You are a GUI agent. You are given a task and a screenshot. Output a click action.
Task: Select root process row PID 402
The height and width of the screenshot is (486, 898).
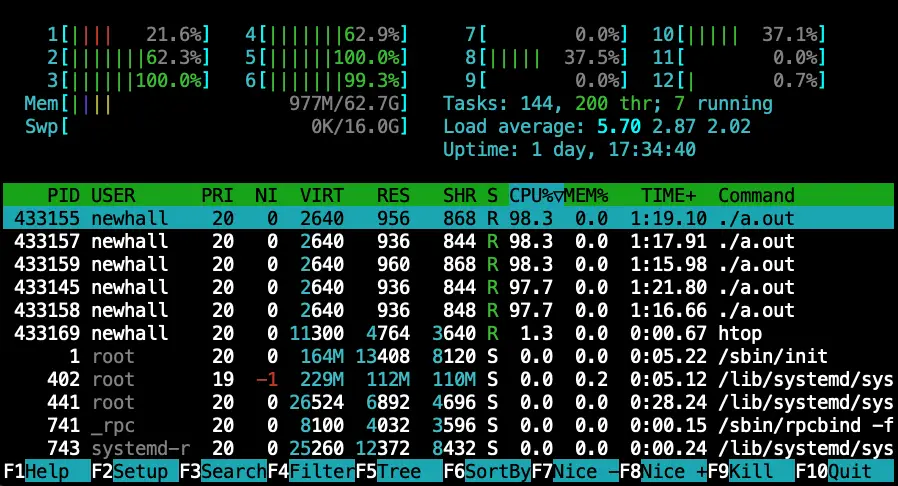448,379
